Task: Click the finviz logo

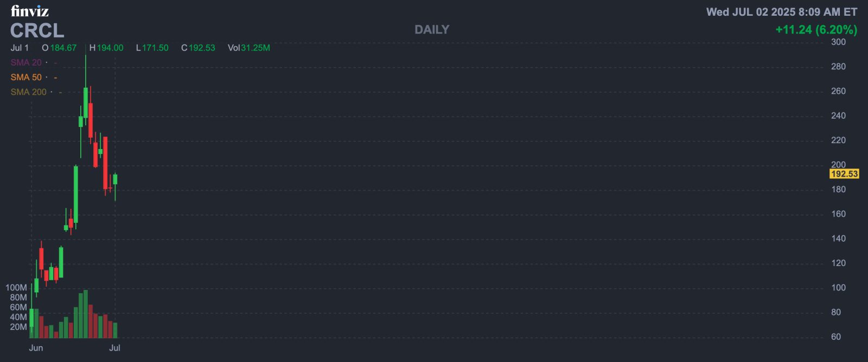Action: point(30,11)
